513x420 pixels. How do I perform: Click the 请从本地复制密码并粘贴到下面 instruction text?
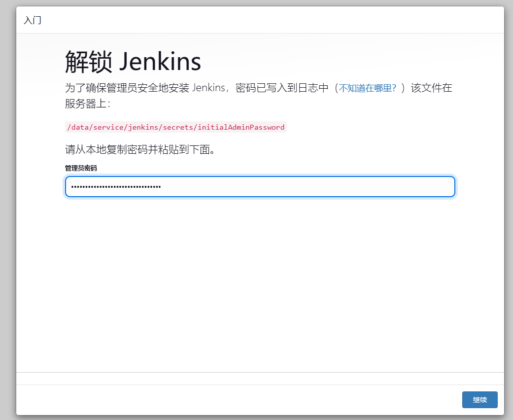click(x=140, y=149)
